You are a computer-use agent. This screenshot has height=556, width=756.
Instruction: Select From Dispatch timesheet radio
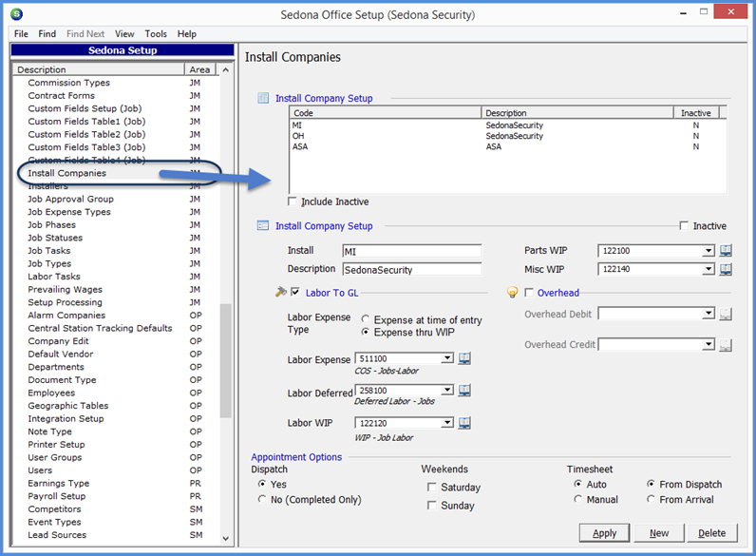651,484
